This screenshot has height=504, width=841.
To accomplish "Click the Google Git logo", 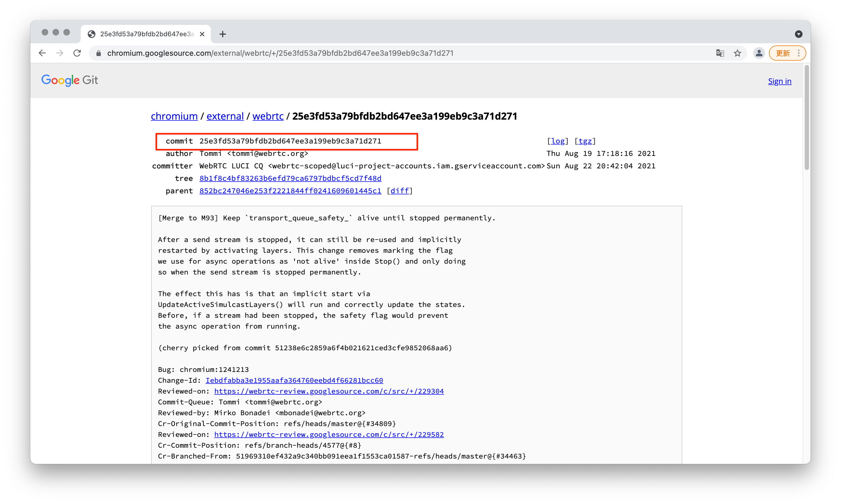I will tap(70, 80).
